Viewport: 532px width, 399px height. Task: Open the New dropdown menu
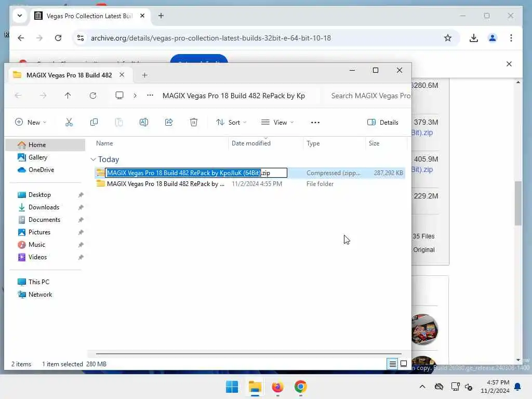click(x=31, y=123)
